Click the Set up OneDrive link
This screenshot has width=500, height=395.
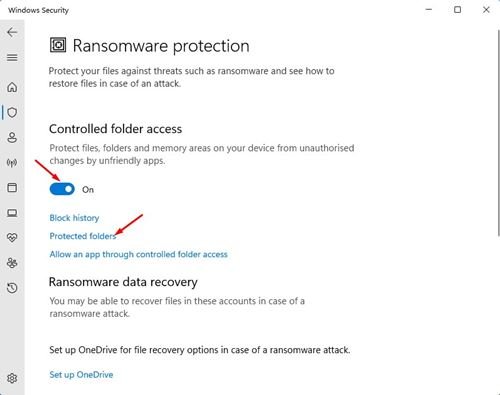click(81, 375)
